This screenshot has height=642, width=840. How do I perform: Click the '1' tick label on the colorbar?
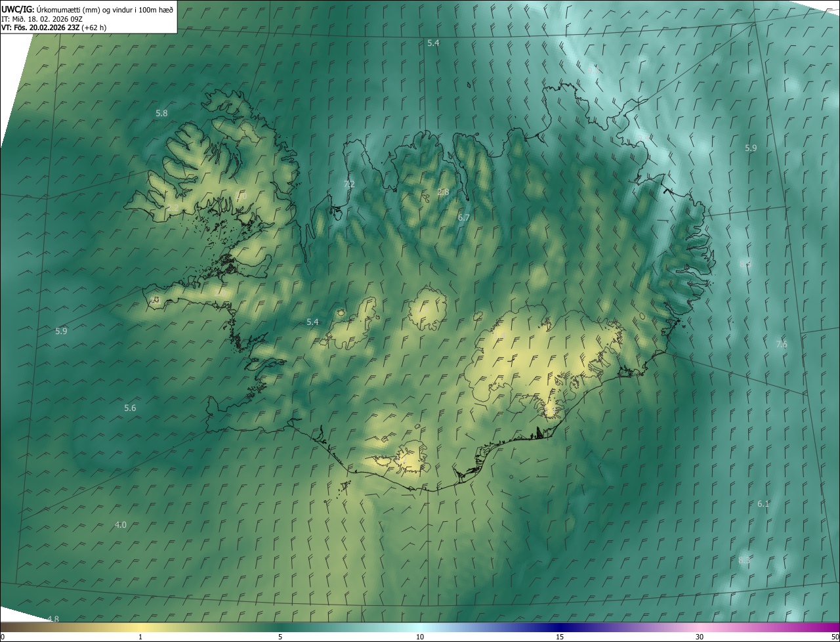tap(140, 637)
